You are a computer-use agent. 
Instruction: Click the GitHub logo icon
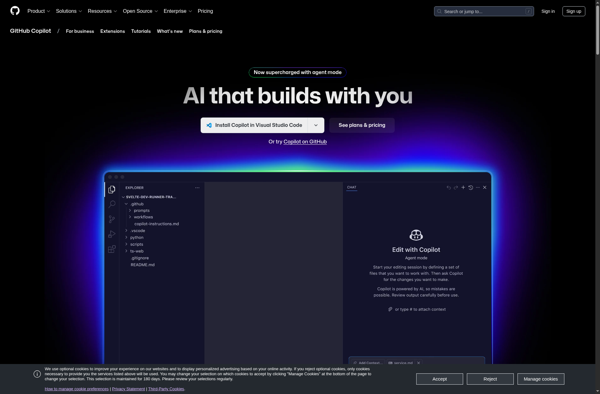point(15,11)
